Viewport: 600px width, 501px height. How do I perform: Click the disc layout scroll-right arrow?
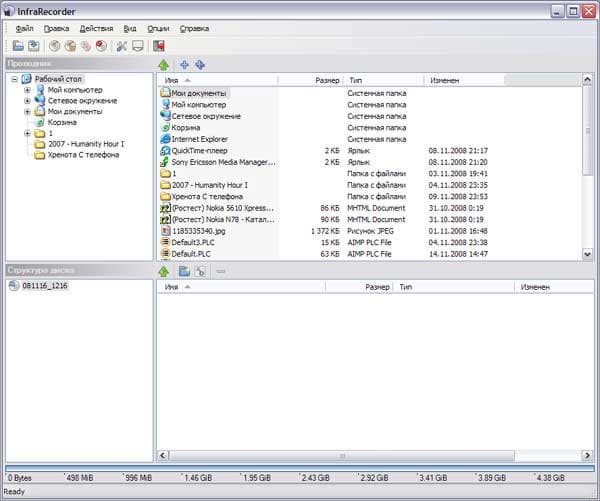coord(587,455)
